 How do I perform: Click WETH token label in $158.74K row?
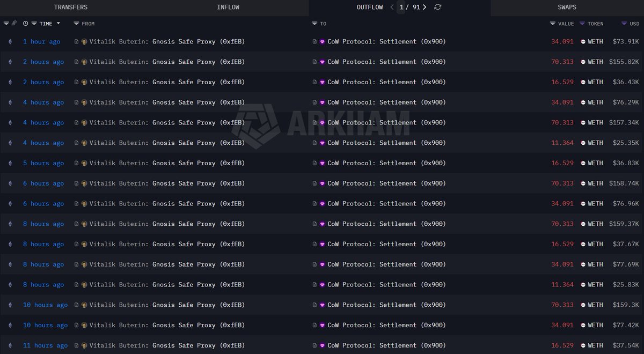pos(595,183)
